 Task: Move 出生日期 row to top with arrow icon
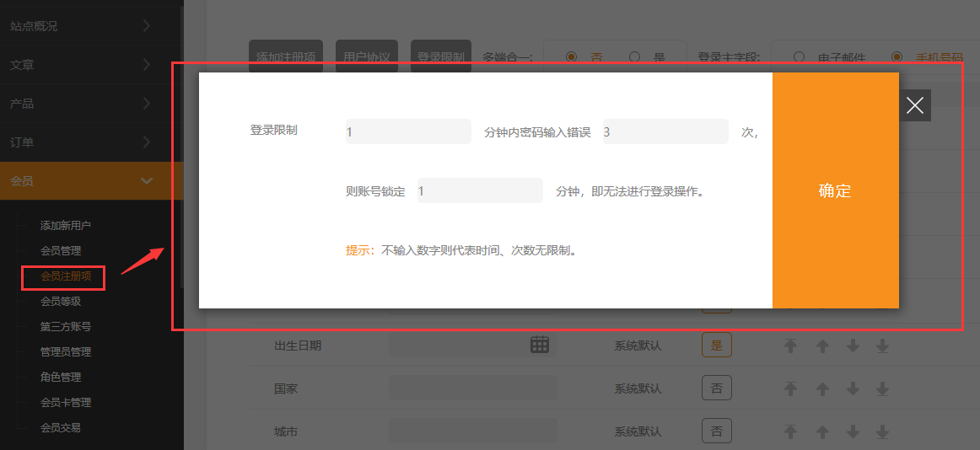point(790,346)
